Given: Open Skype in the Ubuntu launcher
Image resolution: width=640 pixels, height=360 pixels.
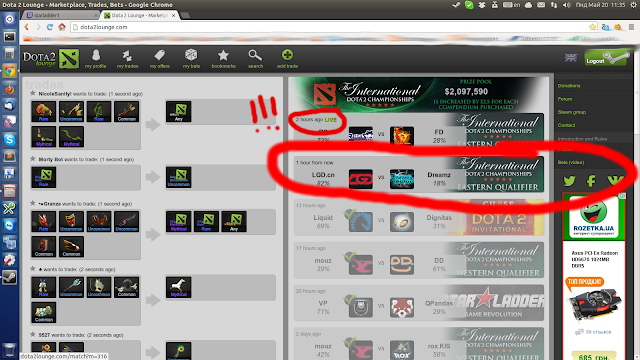Looking at the screenshot, I should 9,140.
